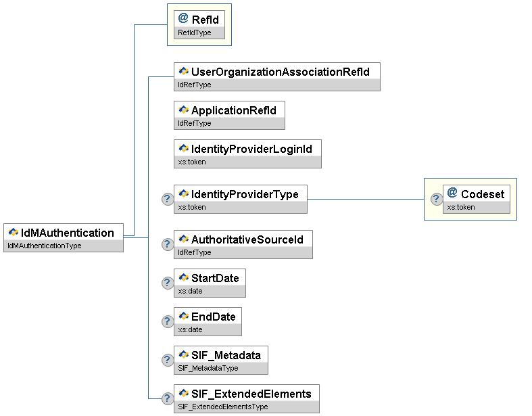Open the IdentityProviderType element
Image resolution: width=532 pixels, height=416 pixels.
[244, 194]
